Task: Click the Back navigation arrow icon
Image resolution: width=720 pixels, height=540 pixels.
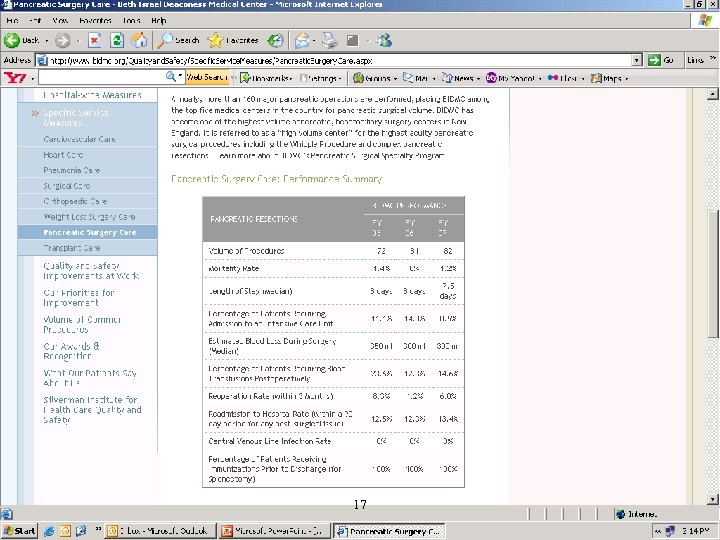Action: click(13, 41)
